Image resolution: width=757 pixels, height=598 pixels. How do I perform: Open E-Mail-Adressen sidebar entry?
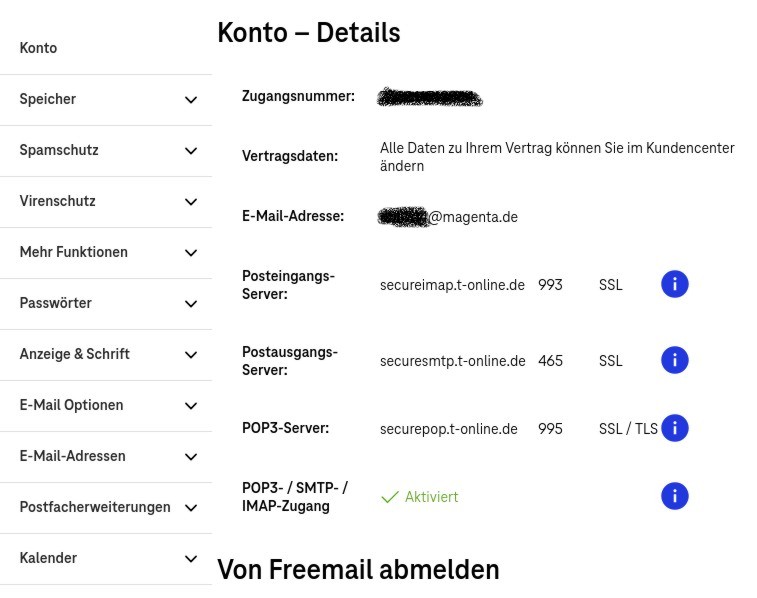click(x=73, y=456)
